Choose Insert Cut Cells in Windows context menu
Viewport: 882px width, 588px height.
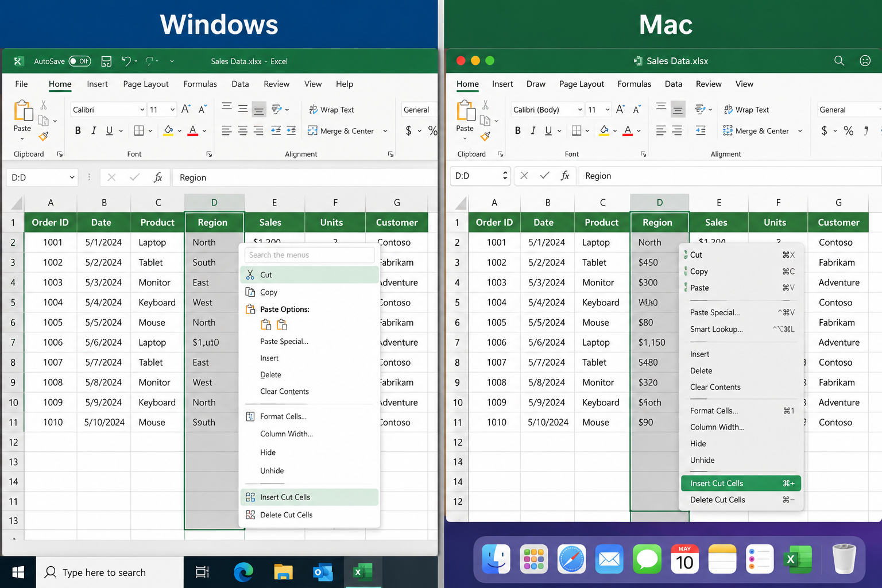[310, 497]
